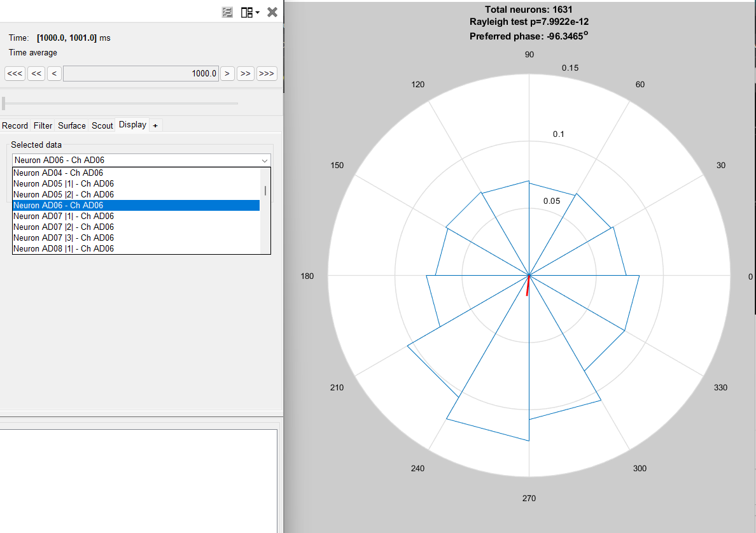
Task: Open the Scout tab
Action: [x=102, y=125]
